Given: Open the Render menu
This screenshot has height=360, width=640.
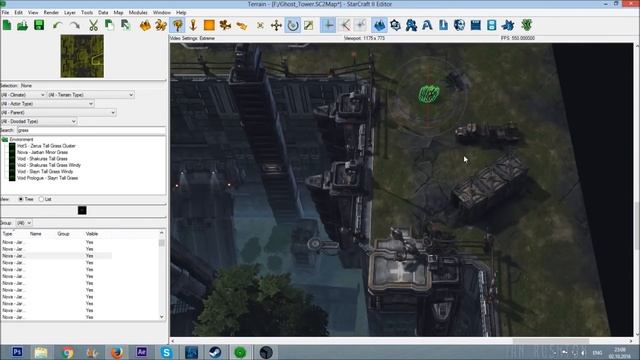Looking at the screenshot, I should (51, 13).
